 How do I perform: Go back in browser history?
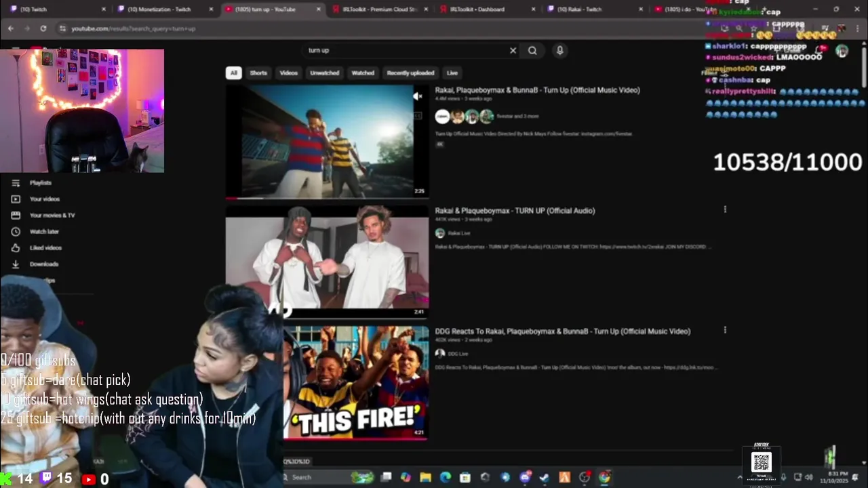(10, 28)
